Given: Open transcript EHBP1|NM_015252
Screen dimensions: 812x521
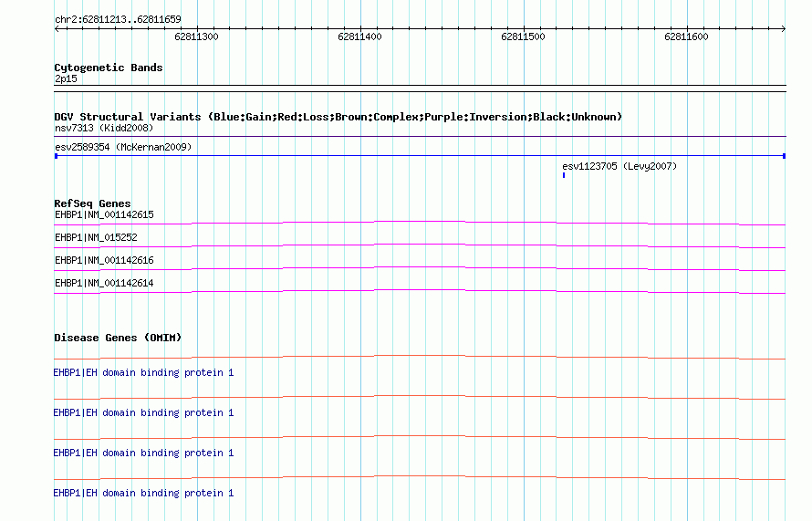Looking at the screenshot, I should coord(97,237).
